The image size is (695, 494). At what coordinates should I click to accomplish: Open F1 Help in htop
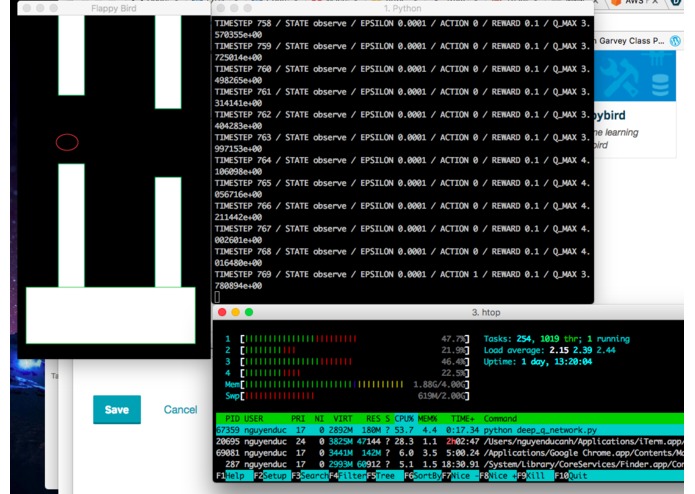click(230, 476)
